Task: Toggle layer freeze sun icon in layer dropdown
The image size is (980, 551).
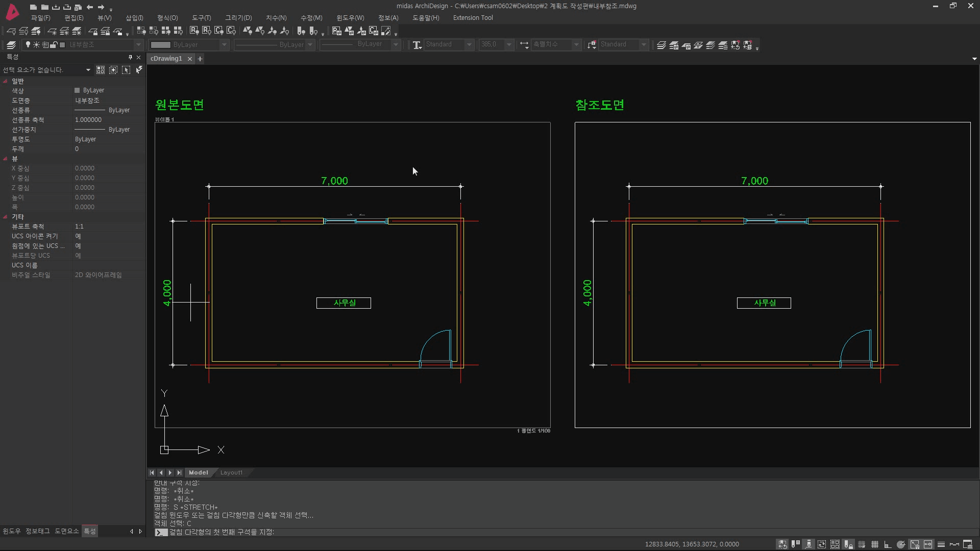Action: tap(36, 45)
